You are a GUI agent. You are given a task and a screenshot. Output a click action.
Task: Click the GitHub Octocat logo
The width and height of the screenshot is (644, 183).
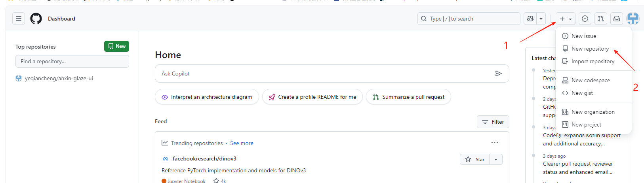pyautogui.click(x=36, y=19)
